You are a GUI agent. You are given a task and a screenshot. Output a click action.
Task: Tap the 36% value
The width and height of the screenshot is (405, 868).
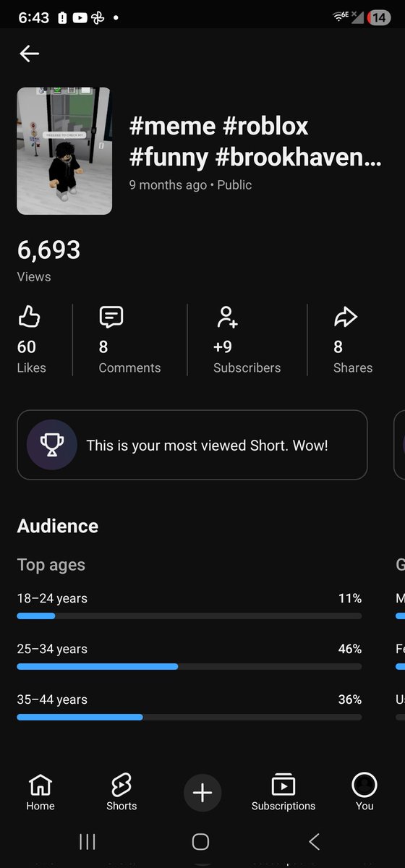click(350, 699)
